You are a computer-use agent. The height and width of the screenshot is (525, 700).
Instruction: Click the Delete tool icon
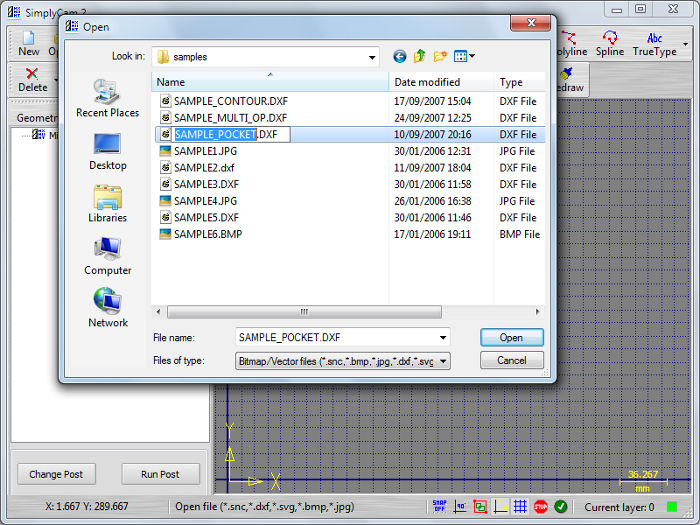[32, 79]
